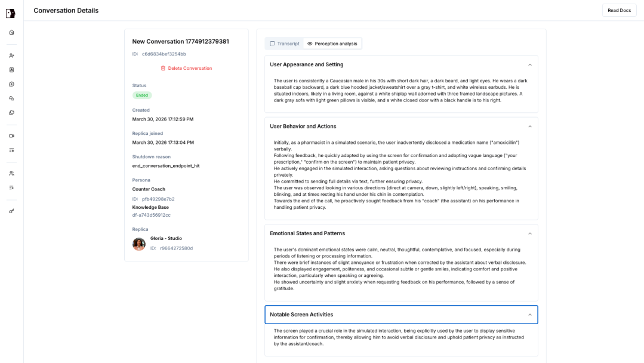
Task: Select the document list icon near the sidebar bottom
Action: (10, 187)
